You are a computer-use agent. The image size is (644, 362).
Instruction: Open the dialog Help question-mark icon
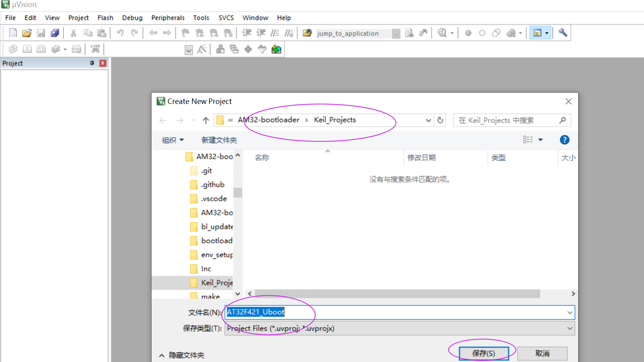(565, 140)
